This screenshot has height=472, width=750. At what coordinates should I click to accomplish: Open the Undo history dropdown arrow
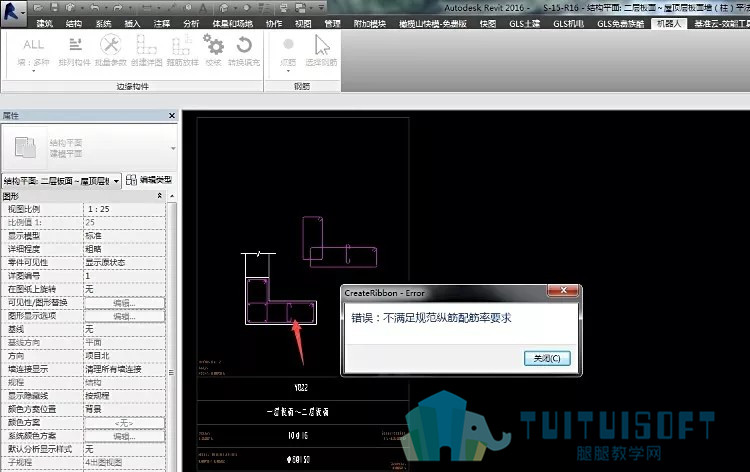(x=104, y=8)
